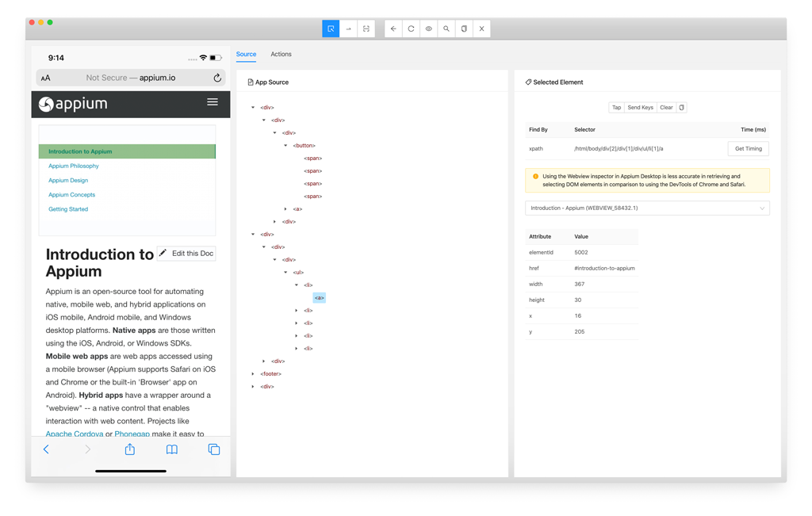
Task: Copy attributes icon next to Clear
Action: (681, 108)
